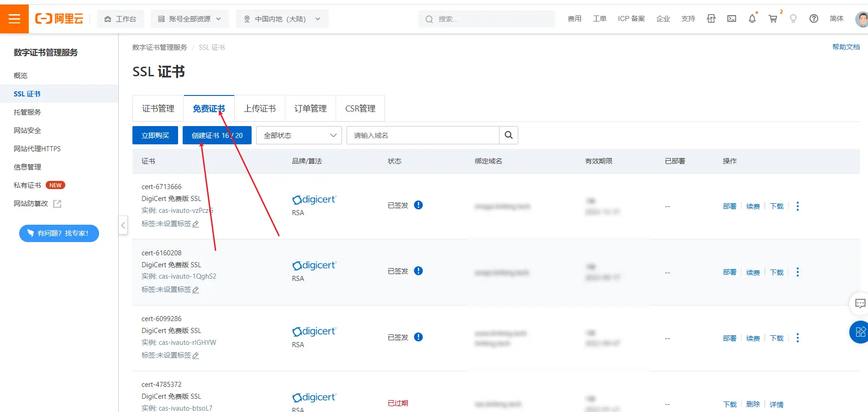Screen dimensions: 868x412
Task: Open the app scan icon next to 支持
Action: click(711, 19)
